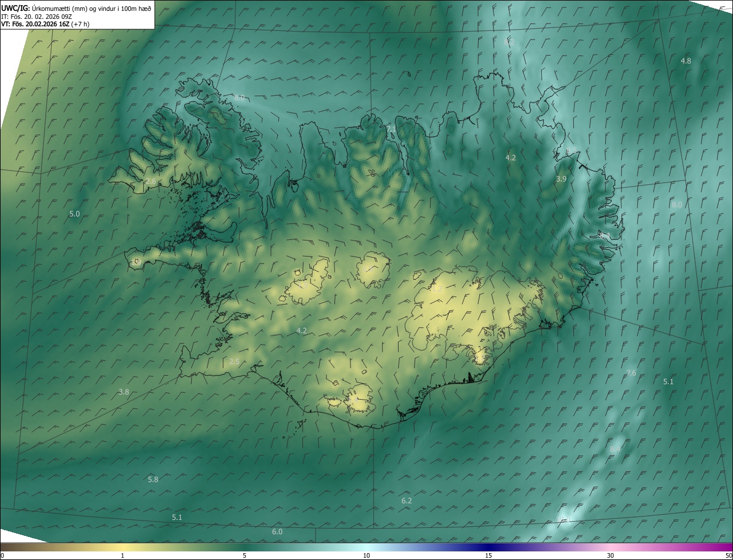Screen dimensions: 733x560
Task: Click the map value label 2.6
Action: [x=151, y=181]
